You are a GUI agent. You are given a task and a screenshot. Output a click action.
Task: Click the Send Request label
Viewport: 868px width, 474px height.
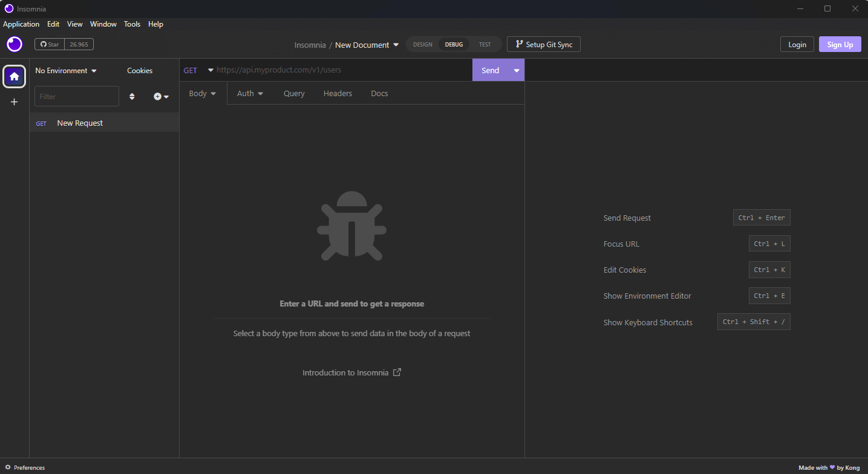(x=627, y=218)
